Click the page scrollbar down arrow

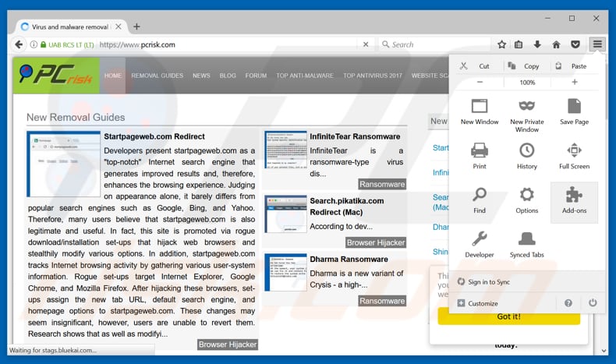click(x=604, y=351)
